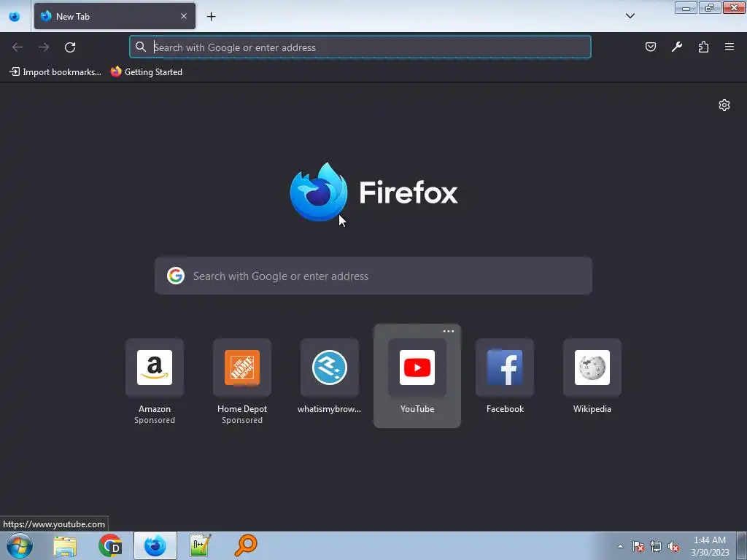Select the New Tab tab
This screenshot has width=747, height=560.
click(115, 16)
